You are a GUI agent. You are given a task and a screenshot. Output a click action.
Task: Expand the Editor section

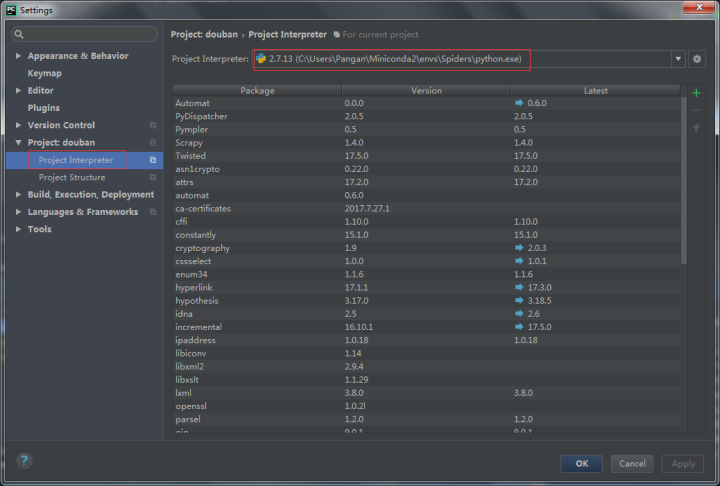[x=18, y=90]
